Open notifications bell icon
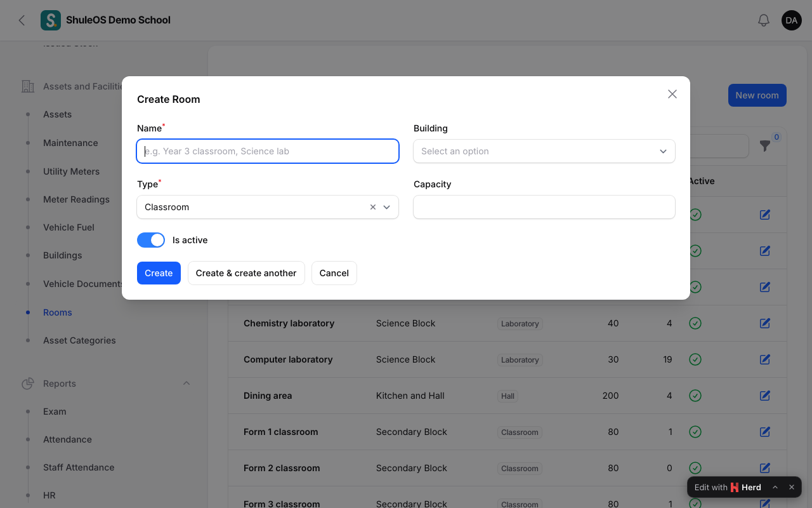This screenshot has height=508, width=812. pyautogui.click(x=764, y=20)
